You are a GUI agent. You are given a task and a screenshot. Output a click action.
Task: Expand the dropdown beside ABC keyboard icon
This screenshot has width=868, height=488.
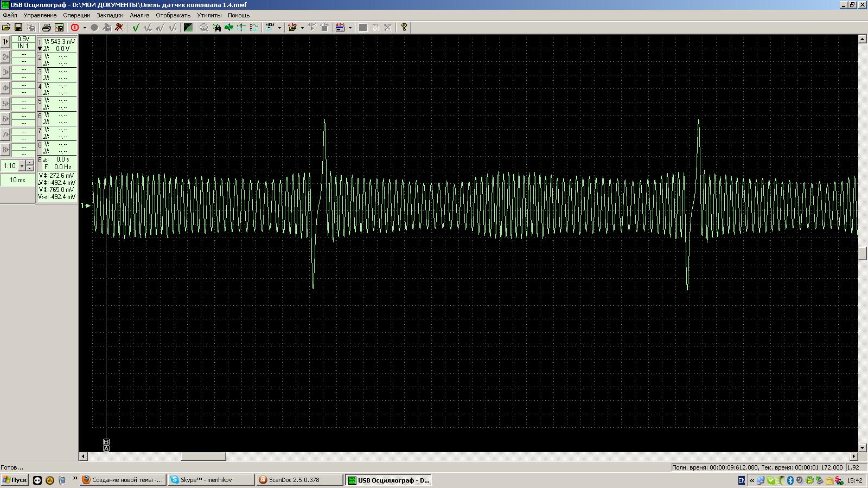tap(350, 28)
